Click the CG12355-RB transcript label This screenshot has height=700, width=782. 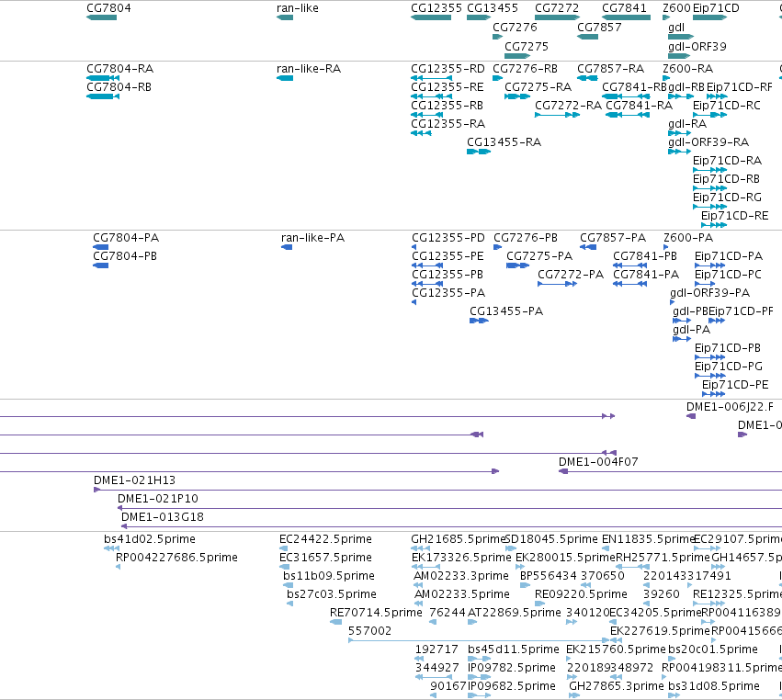[x=447, y=106]
